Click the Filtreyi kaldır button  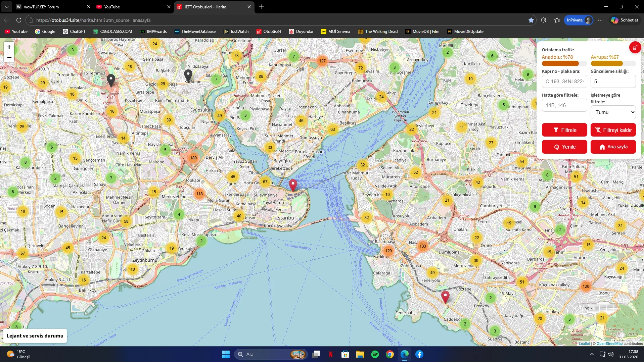[x=613, y=130]
